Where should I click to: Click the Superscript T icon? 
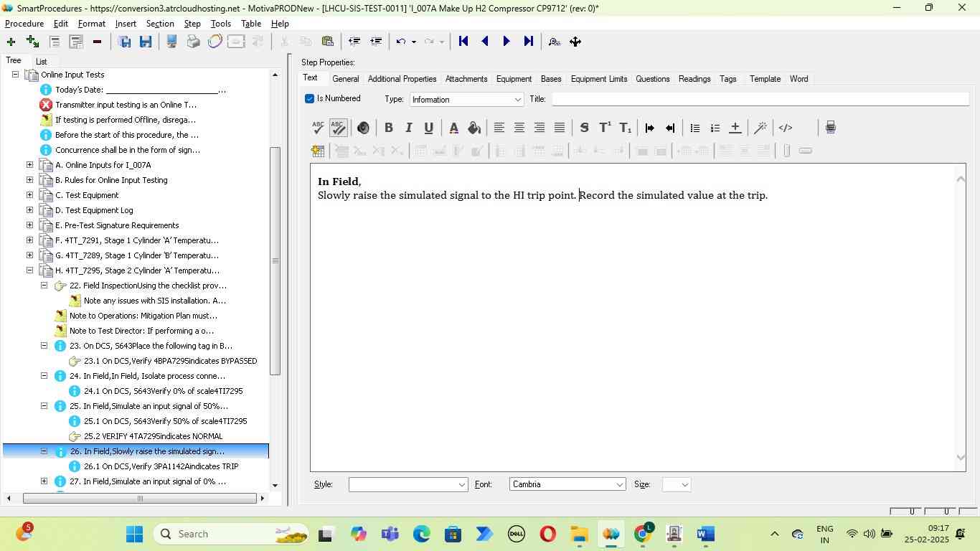tap(605, 128)
